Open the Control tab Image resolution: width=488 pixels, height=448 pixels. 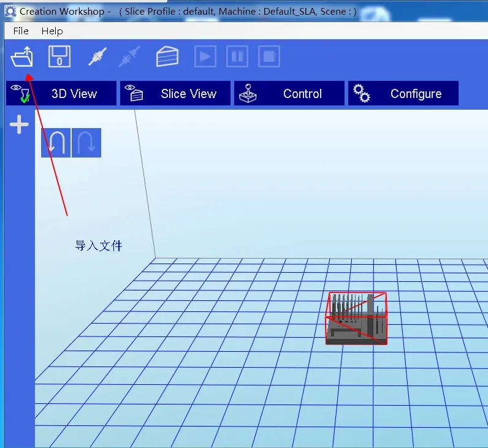click(x=289, y=93)
